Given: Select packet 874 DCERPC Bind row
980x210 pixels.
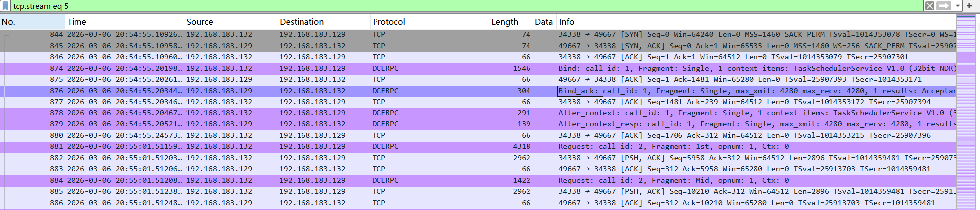Looking at the screenshot, I should pos(478,68).
